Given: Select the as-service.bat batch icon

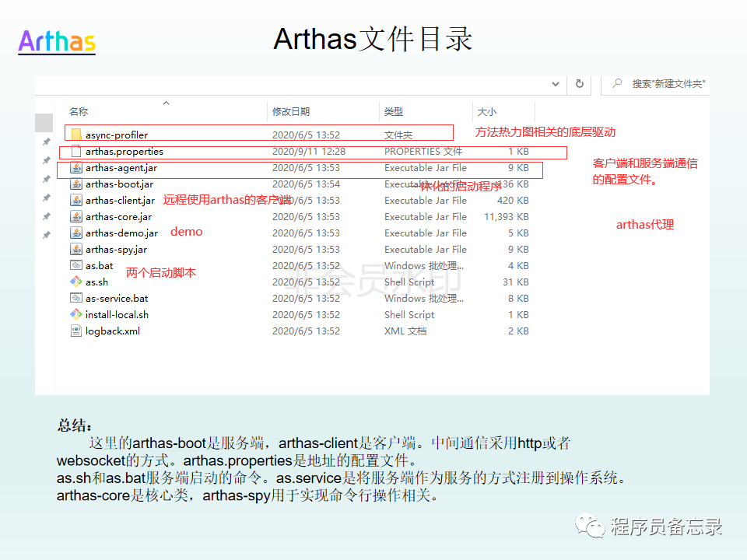Looking at the screenshot, I should coord(76,298).
